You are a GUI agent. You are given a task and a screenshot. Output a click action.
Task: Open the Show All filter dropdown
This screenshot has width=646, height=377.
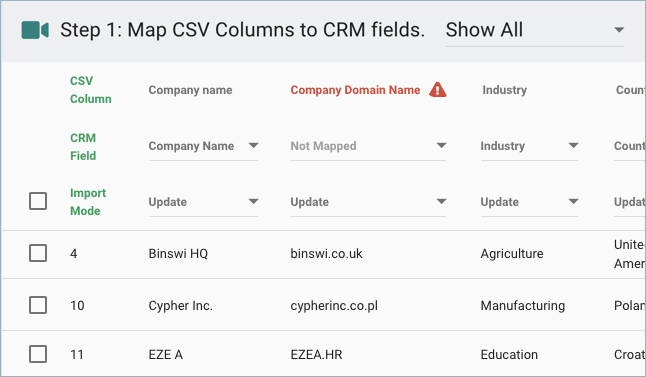[x=535, y=30]
